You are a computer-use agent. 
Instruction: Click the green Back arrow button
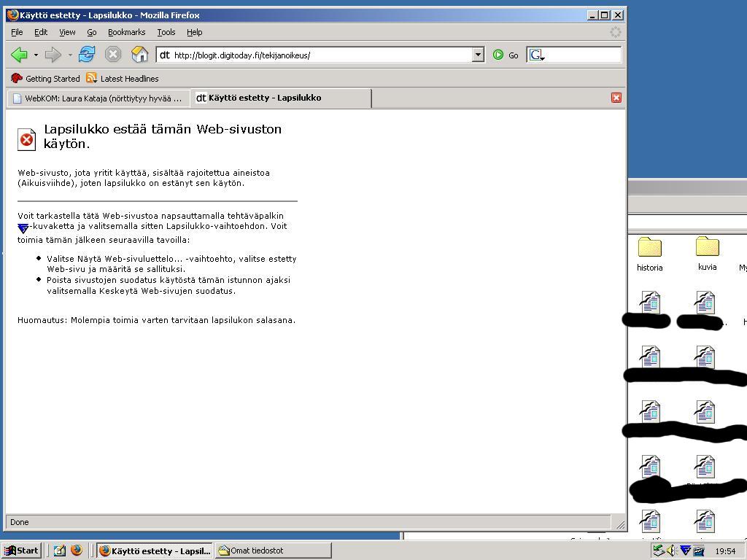point(19,55)
